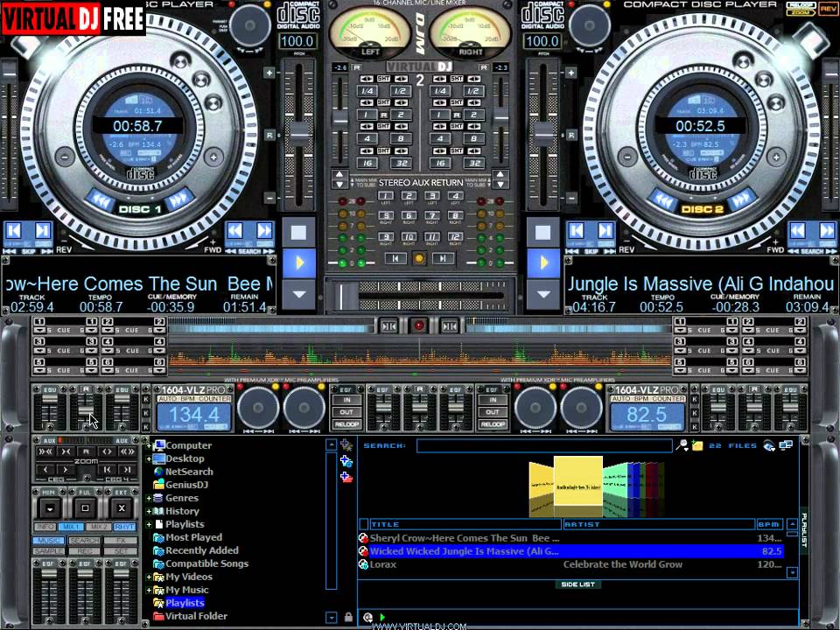Image resolution: width=840 pixels, height=630 pixels.
Task: Switch to the RHYT tab
Action: (124, 527)
